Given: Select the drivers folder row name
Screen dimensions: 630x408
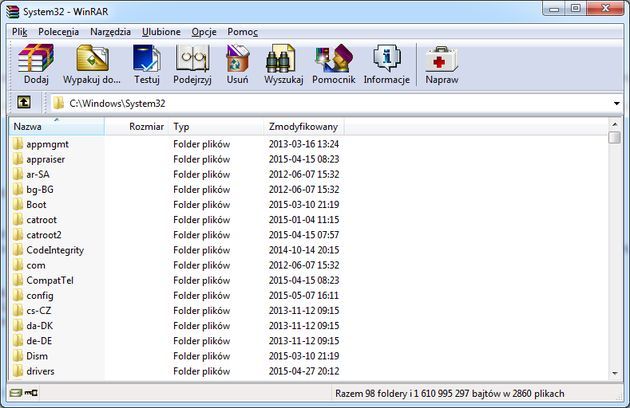Looking at the screenshot, I should point(40,371).
